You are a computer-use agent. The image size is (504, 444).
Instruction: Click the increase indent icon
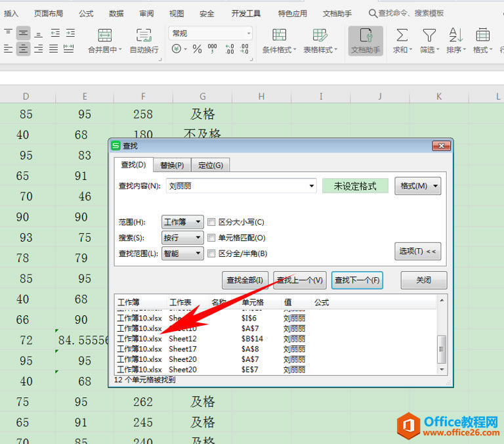click(70, 33)
